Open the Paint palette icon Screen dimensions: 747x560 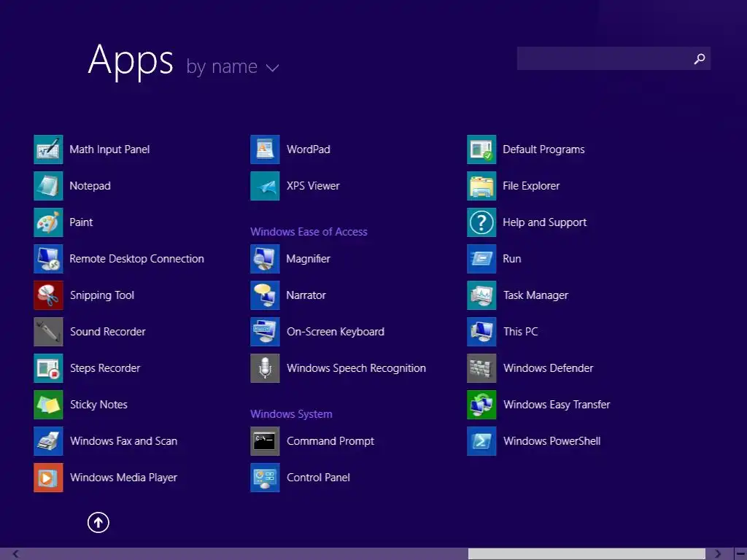click(48, 222)
